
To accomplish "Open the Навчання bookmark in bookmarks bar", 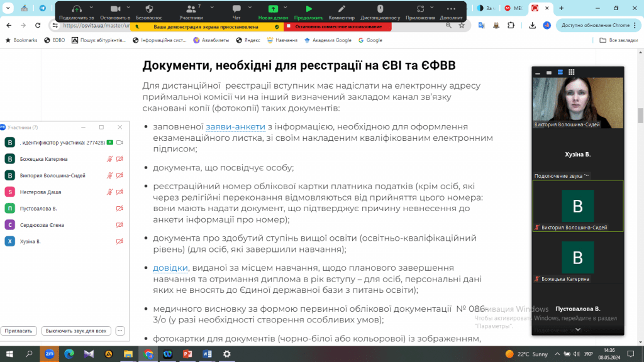I will tap(282, 40).
